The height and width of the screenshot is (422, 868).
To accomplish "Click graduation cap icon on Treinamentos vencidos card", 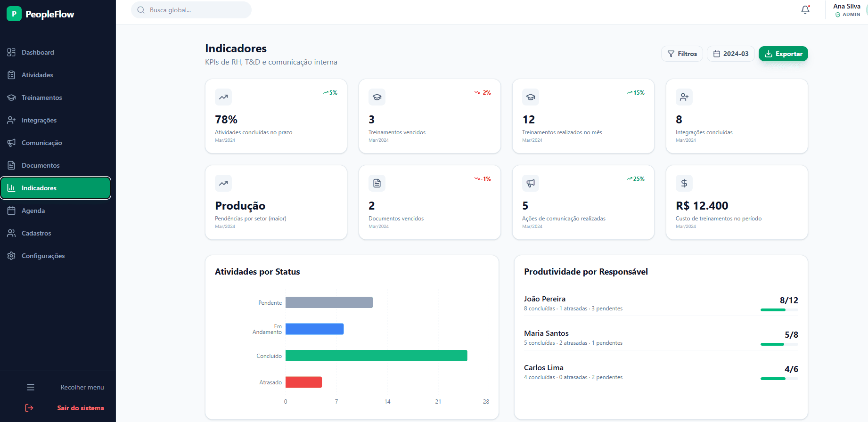I will (x=377, y=97).
